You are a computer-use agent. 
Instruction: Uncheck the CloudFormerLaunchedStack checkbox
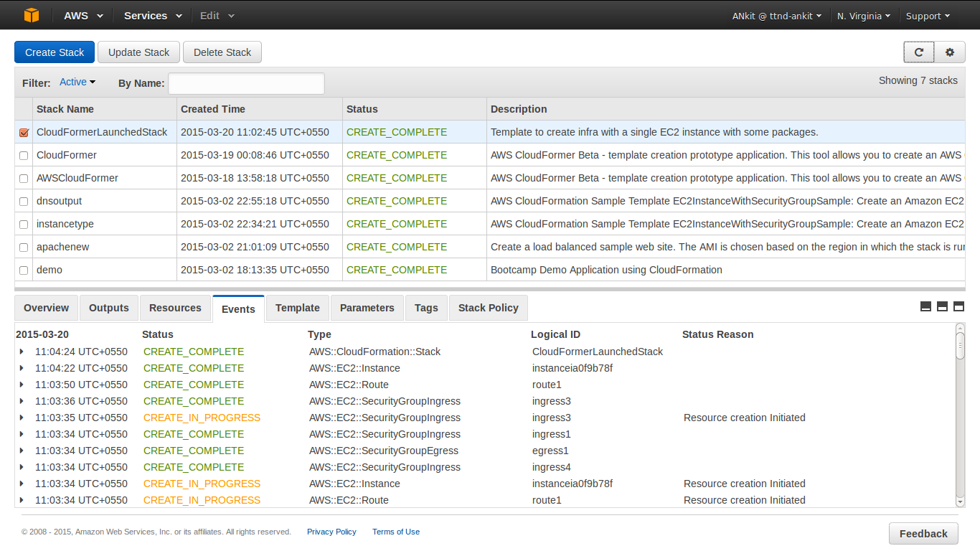(x=24, y=133)
